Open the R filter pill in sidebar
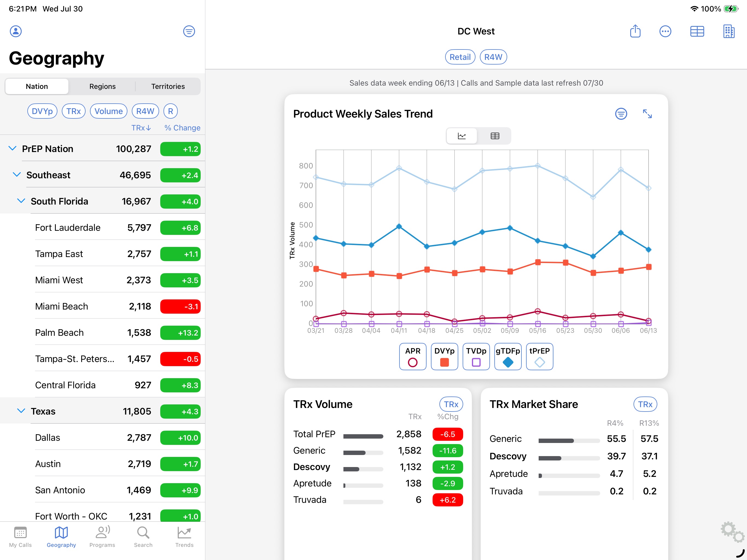Image resolution: width=747 pixels, height=560 pixels. [171, 111]
